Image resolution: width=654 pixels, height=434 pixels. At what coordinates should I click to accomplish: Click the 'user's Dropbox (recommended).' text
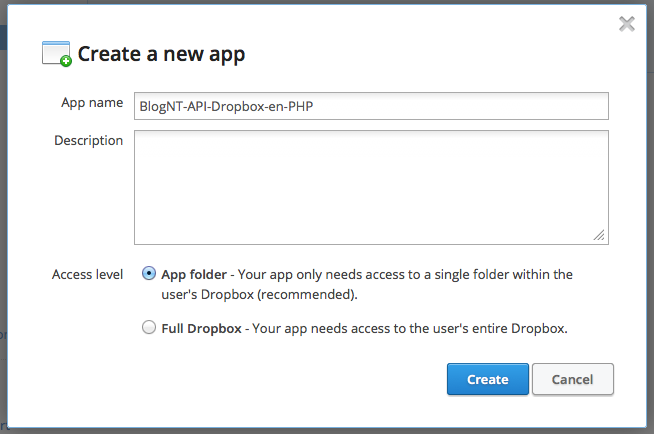click(259, 295)
